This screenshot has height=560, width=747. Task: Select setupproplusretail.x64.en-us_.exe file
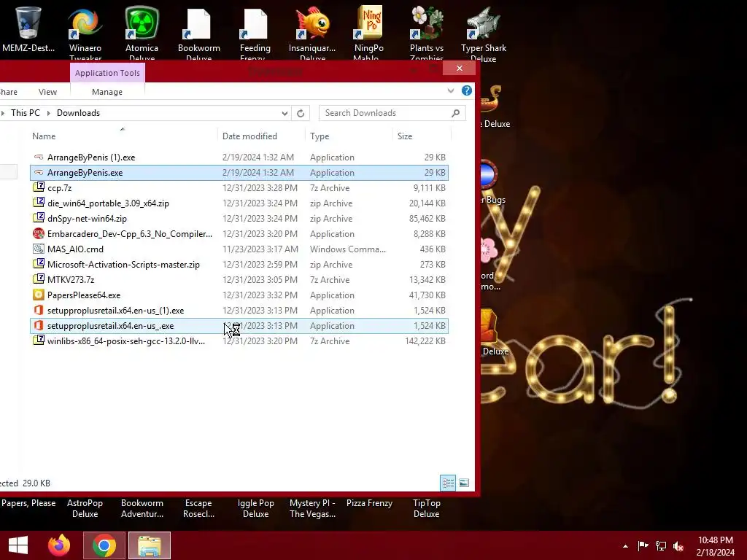(239, 326)
